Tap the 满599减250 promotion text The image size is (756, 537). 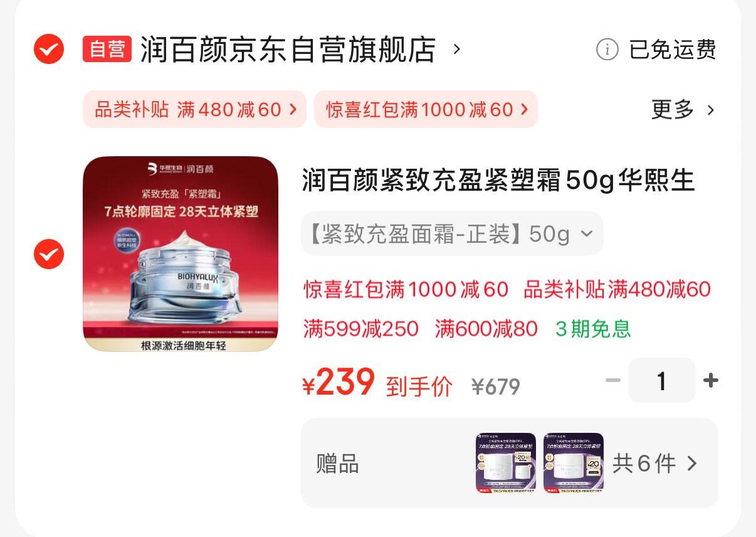click(361, 329)
